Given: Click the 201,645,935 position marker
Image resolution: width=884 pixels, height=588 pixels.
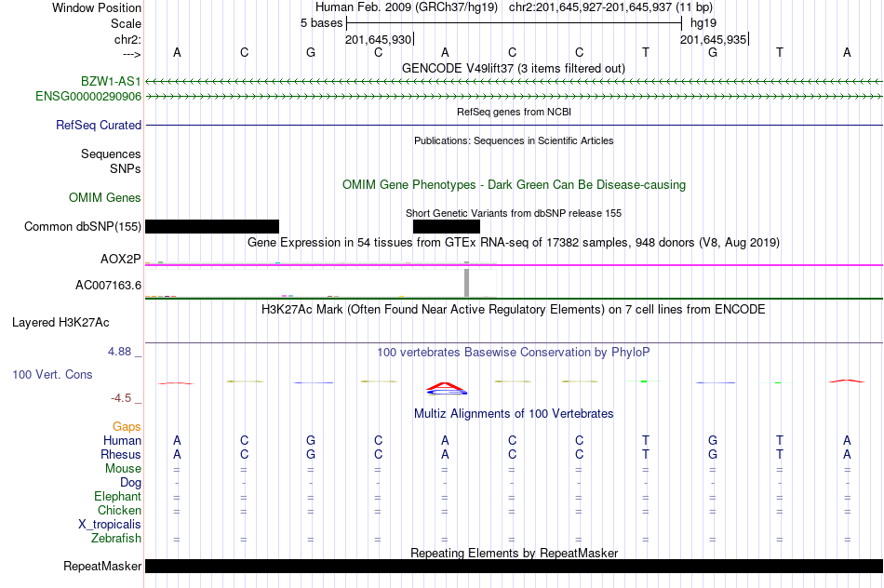Looking at the screenshot, I should point(713,39).
